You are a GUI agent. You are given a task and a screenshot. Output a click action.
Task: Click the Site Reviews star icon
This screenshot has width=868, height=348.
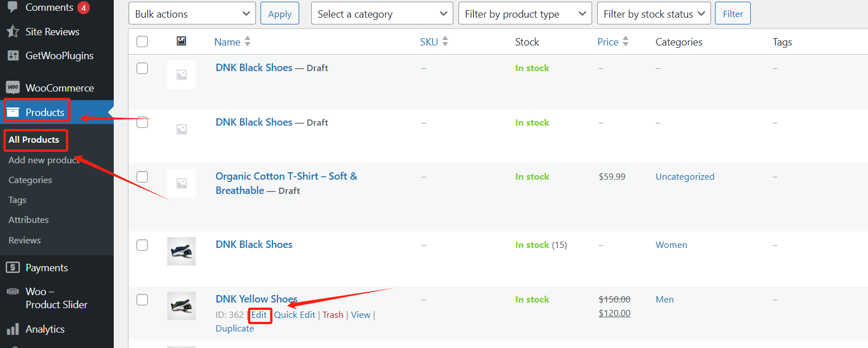(13, 32)
